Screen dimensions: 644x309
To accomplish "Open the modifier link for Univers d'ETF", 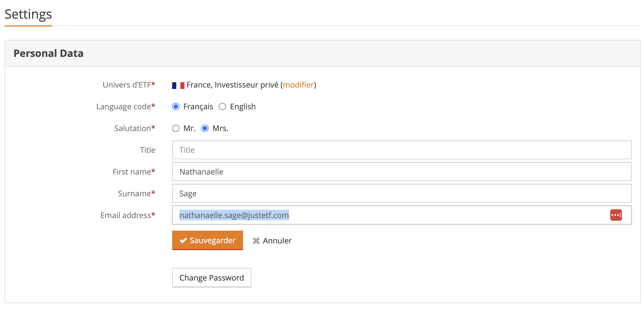I will coord(299,85).
